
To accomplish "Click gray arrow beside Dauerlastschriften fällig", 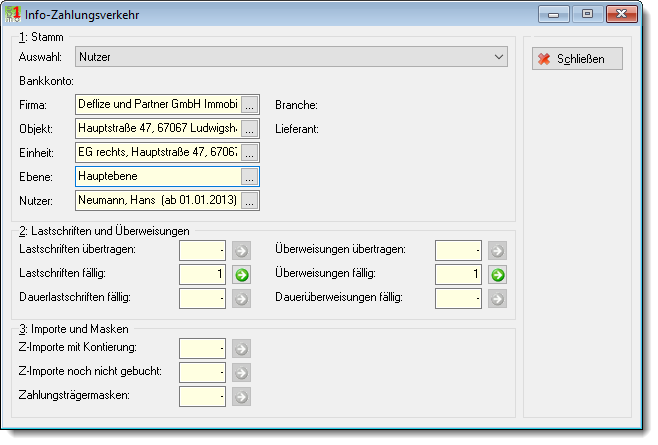I will (242, 299).
